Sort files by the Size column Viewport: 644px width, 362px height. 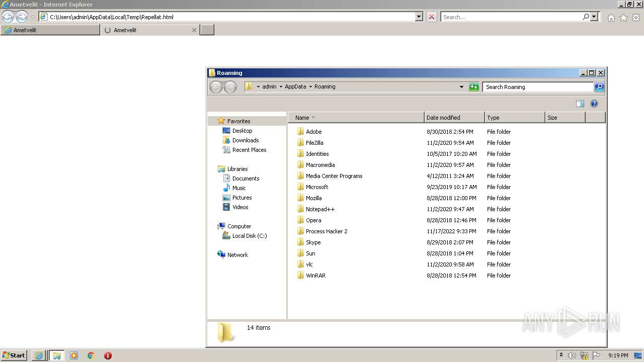(x=565, y=118)
